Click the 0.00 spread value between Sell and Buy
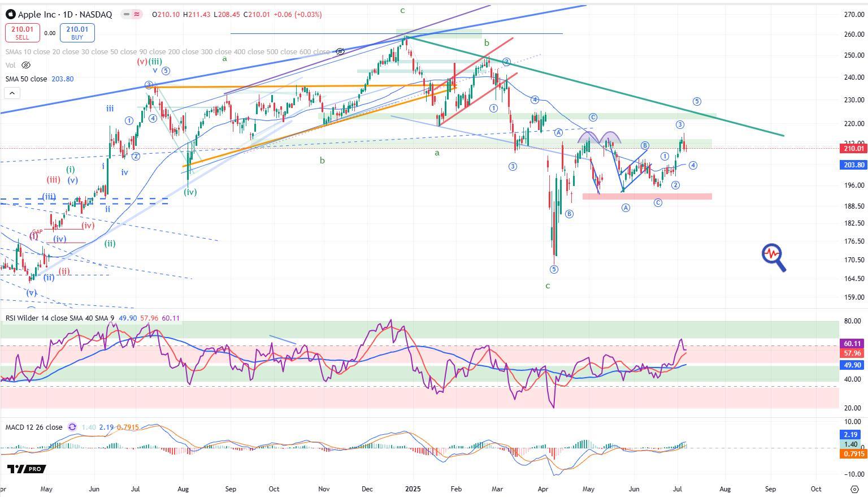 50,33
